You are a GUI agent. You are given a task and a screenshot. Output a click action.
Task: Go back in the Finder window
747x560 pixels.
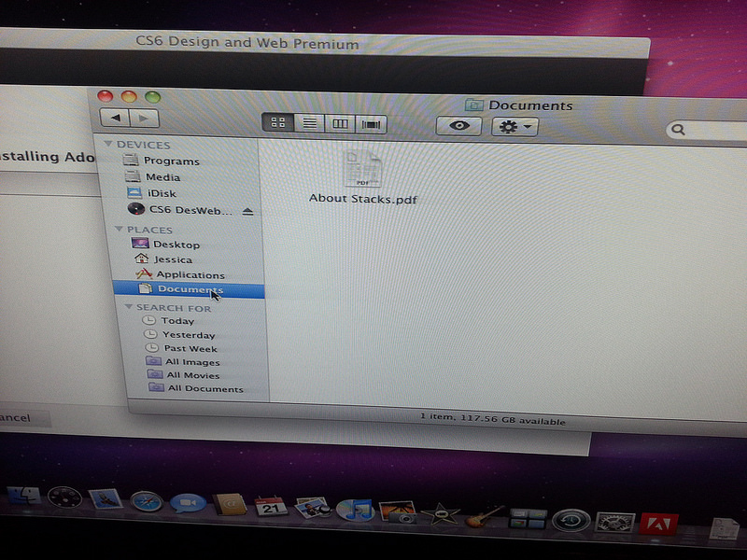coord(115,118)
